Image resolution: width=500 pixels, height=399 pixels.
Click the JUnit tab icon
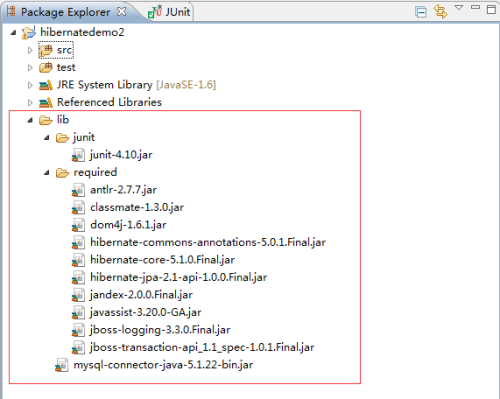(155, 12)
